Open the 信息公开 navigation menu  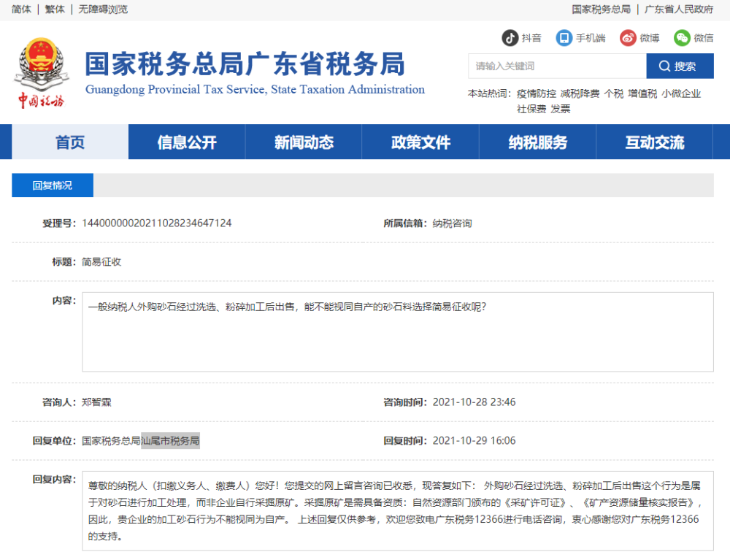(187, 142)
